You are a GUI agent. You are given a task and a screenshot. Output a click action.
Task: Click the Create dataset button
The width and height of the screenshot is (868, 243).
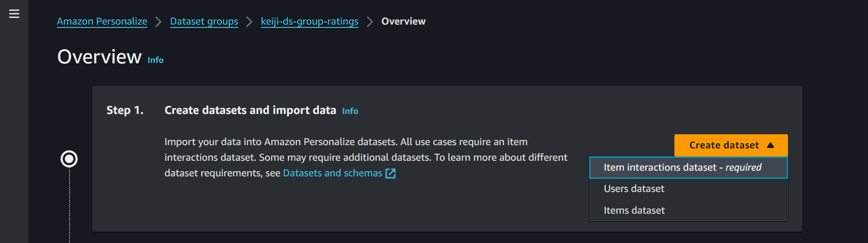click(724, 145)
